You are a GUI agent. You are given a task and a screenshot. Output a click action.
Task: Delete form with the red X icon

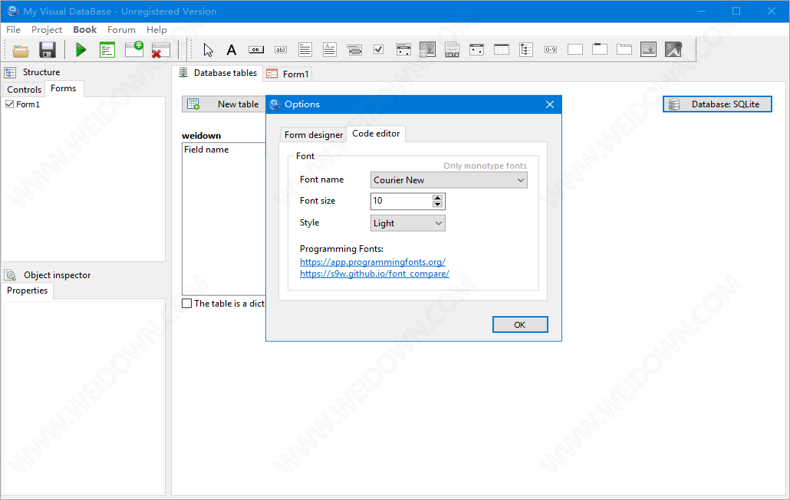click(x=161, y=50)
